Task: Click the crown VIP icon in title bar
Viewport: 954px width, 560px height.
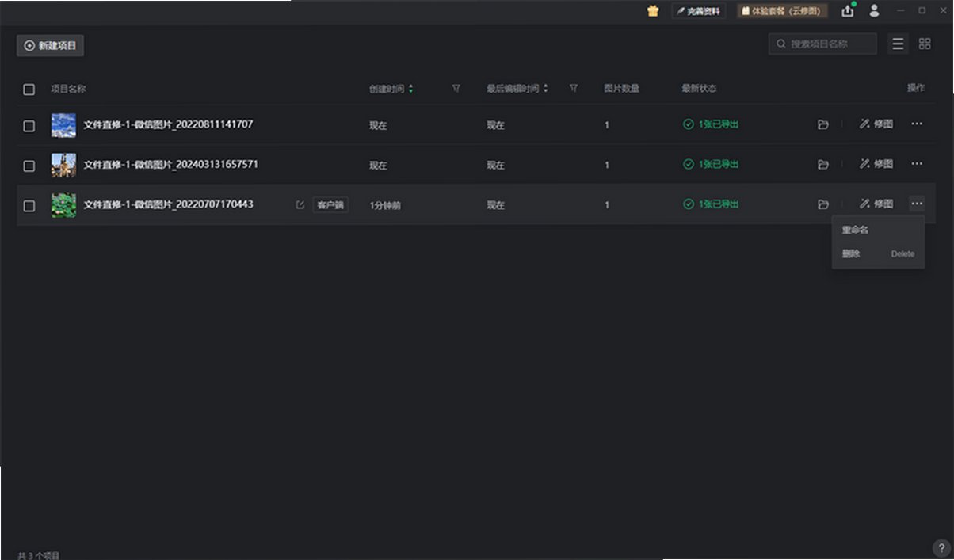Action: click(x=653, y=11)
